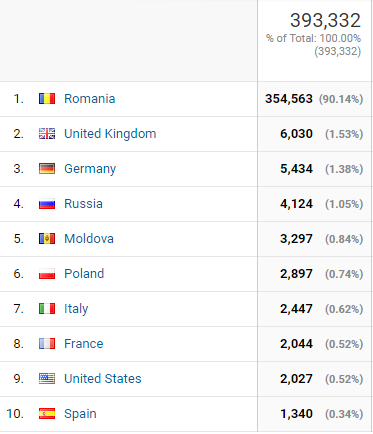Click the Poland flag icon
This screenshot has width=373, height=434.
point(47,274)
